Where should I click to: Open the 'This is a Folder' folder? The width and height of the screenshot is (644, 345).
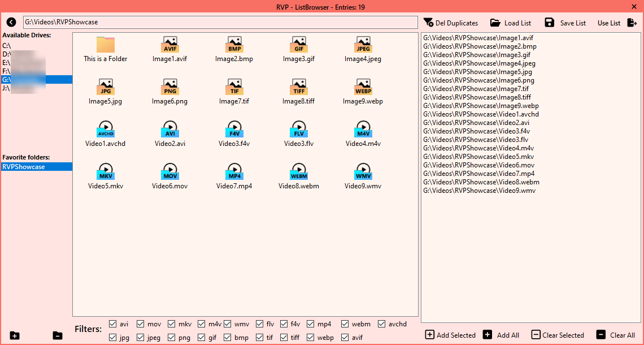pyautogui.click(x=105, y=45)
